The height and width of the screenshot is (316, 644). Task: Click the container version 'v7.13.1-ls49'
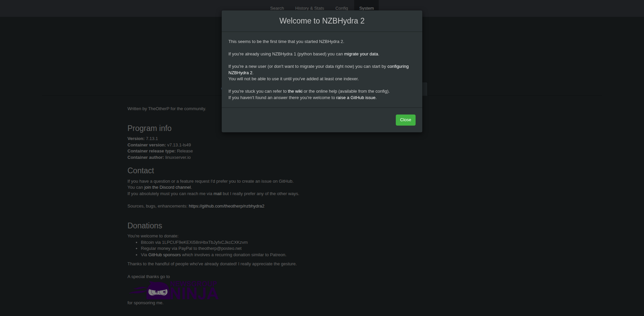coord(179,145)
